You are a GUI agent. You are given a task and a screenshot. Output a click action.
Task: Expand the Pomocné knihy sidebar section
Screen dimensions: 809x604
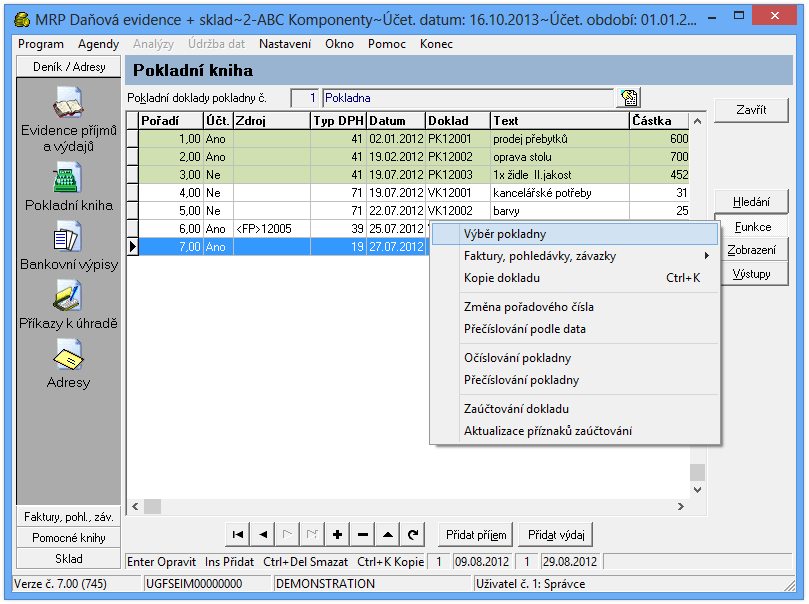69,538
